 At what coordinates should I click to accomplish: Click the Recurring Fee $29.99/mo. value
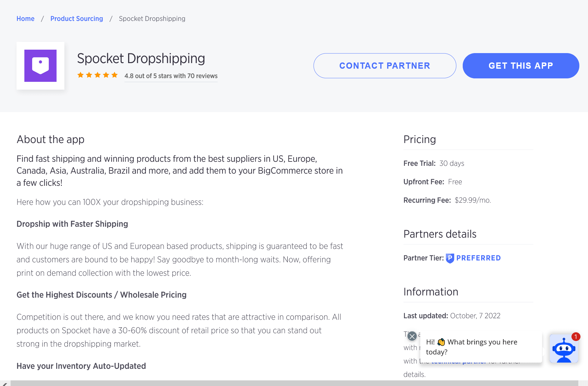click(473, 200)
